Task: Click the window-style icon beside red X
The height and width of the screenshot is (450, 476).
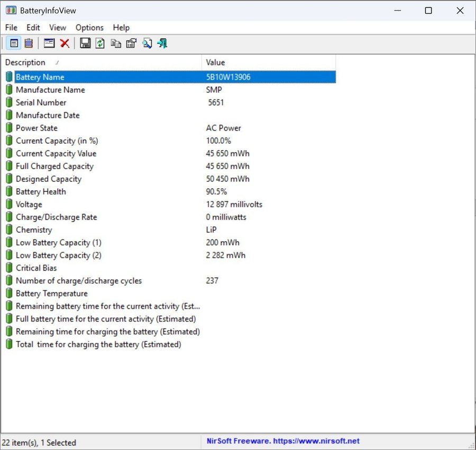Action: [49, 43]
